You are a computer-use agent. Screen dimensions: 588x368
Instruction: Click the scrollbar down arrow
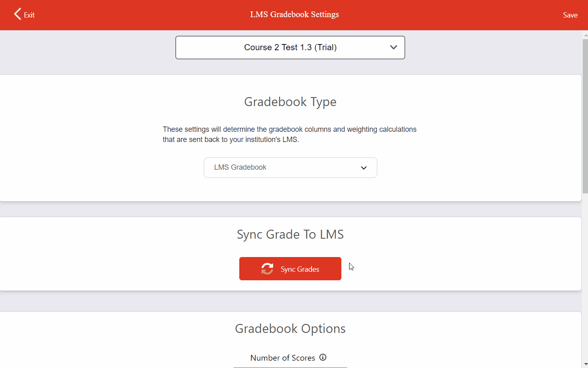coord(586,364)
